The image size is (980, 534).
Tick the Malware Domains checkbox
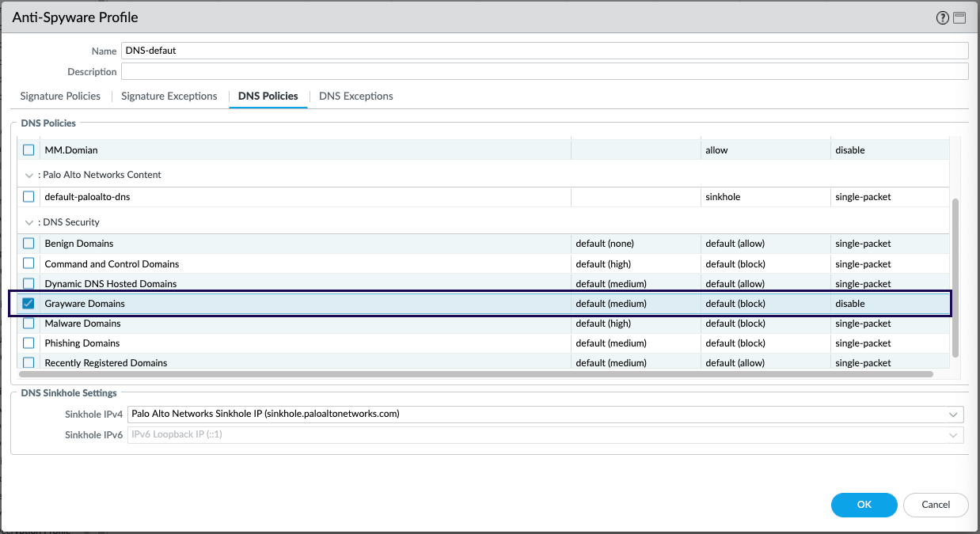click(x=28, y=324)
